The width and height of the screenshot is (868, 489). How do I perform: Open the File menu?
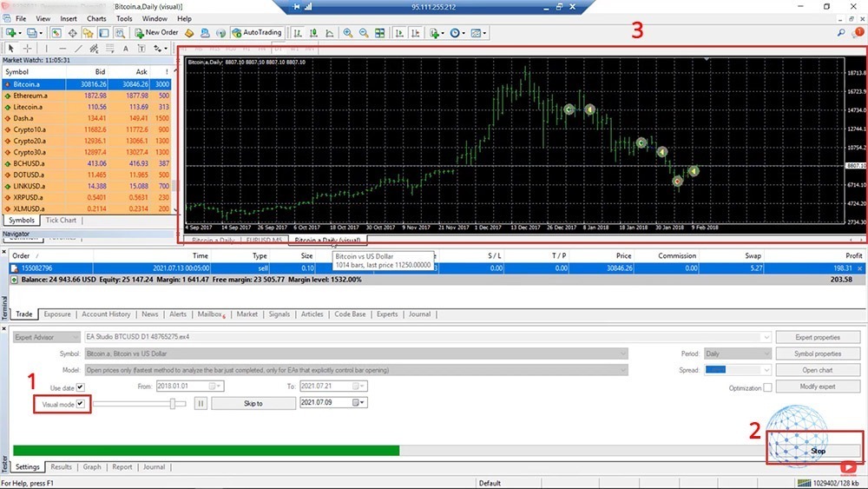[x=21, y=18]
